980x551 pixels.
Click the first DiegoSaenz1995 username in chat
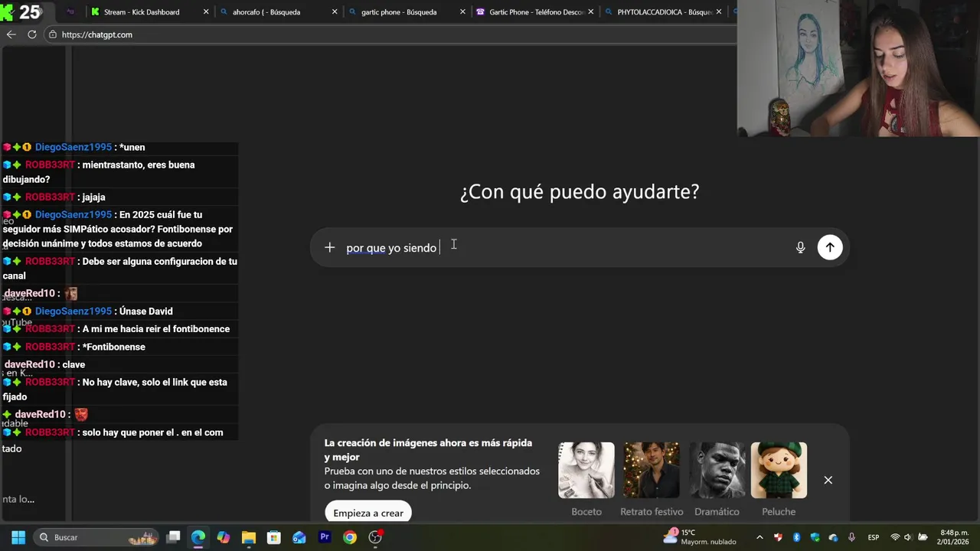tap(73, 147)
